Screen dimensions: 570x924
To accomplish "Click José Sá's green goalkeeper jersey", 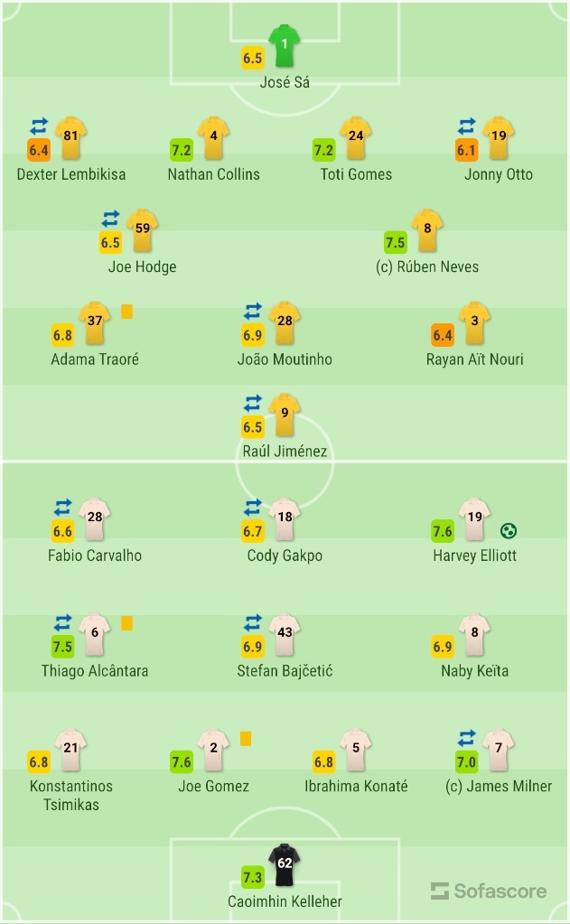I will (285, 46).
